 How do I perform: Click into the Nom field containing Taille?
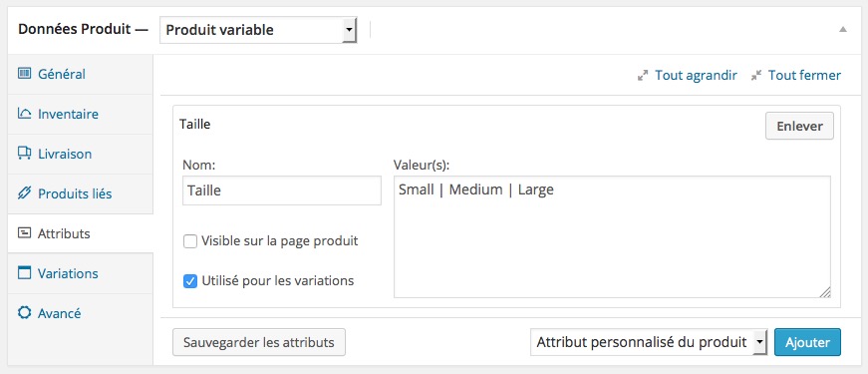[x=282, y=190]
